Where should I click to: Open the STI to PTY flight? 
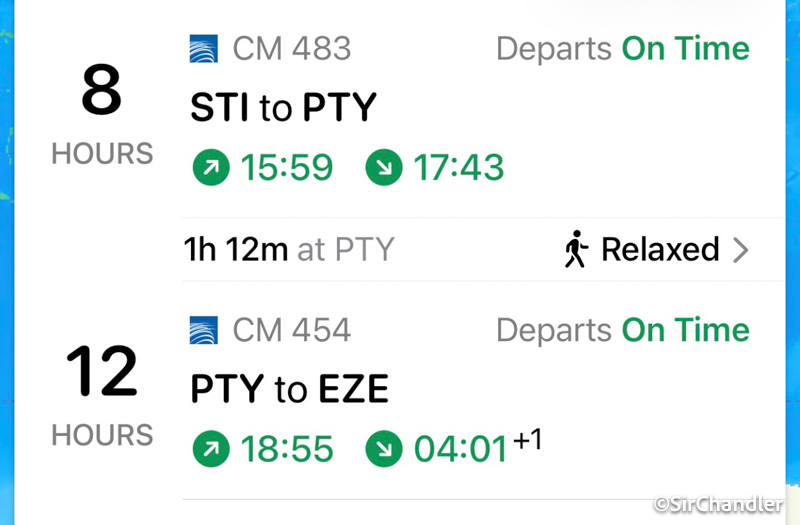tap(283, 108)
